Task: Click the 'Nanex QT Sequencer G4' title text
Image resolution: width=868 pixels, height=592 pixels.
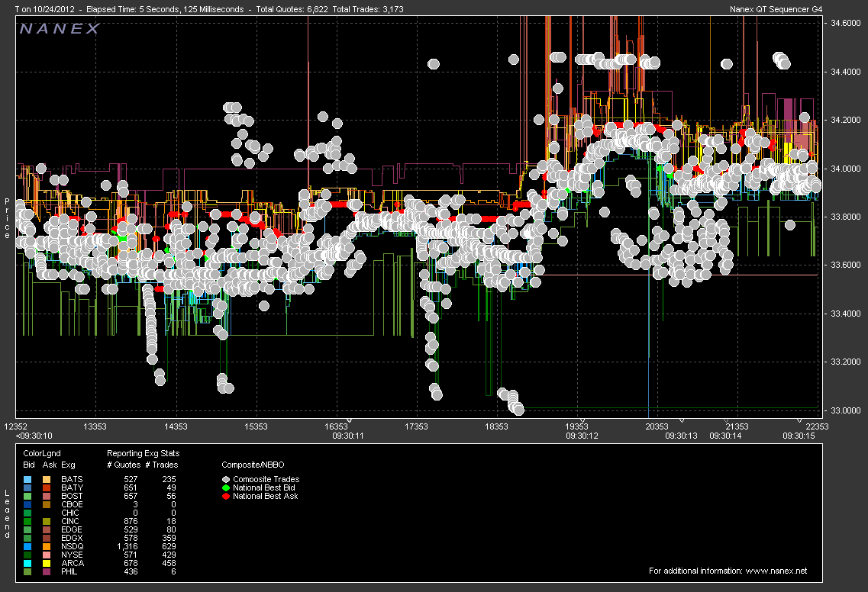Action: [x=776, y=9]
